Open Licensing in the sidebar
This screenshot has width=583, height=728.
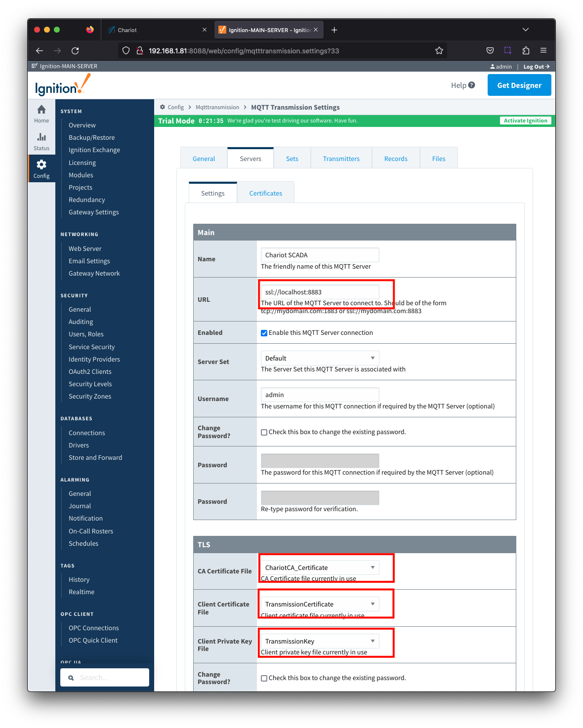(x=83, y=163)
